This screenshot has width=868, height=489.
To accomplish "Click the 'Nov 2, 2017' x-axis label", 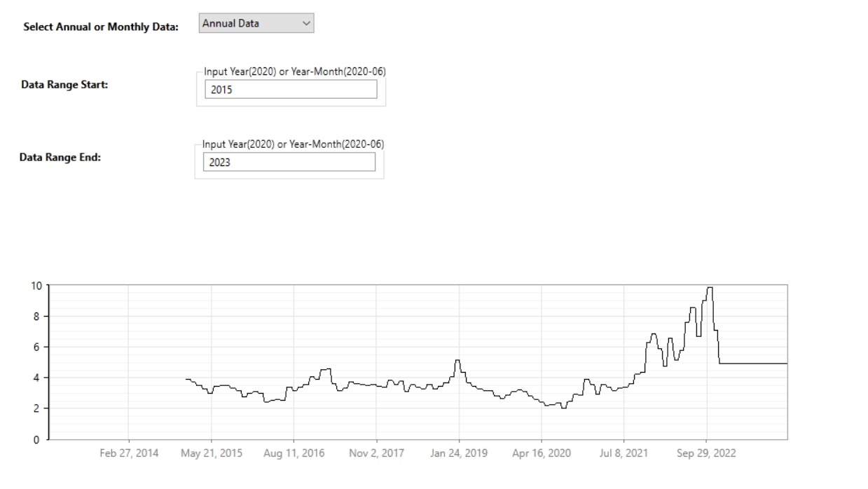I will [x=376, y=453].
